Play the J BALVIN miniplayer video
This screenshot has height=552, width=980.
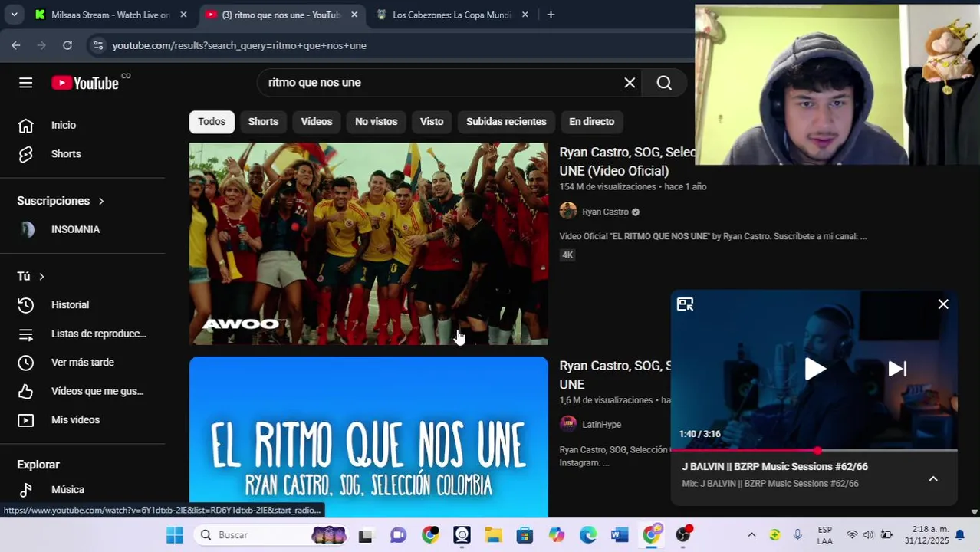(x=814, y=369)
